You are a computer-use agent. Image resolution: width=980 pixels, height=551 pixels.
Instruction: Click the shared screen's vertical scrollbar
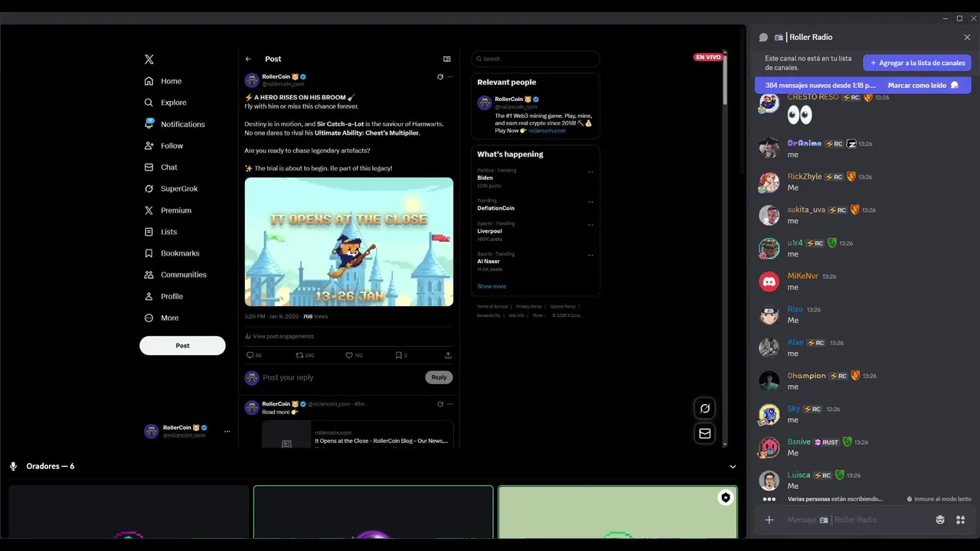point(724,80)
